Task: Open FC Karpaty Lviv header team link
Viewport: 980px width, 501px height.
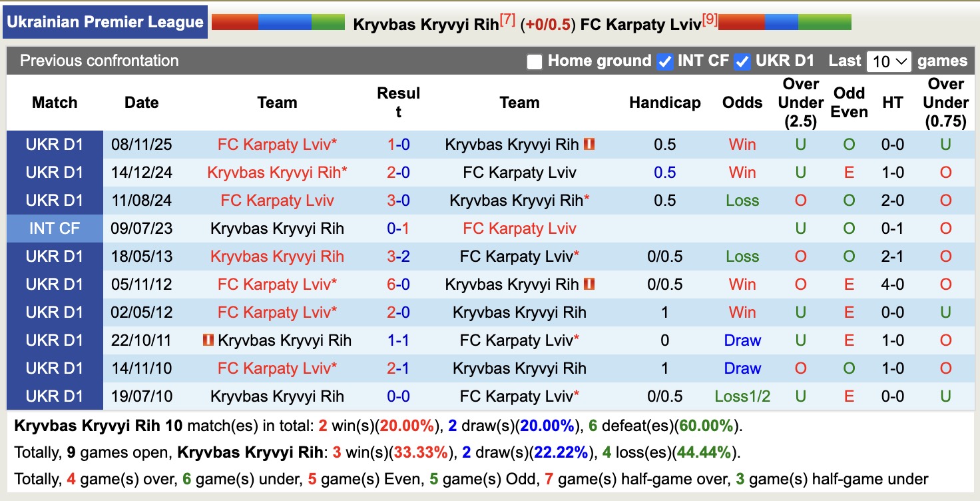Action: [x=640, y=25]
